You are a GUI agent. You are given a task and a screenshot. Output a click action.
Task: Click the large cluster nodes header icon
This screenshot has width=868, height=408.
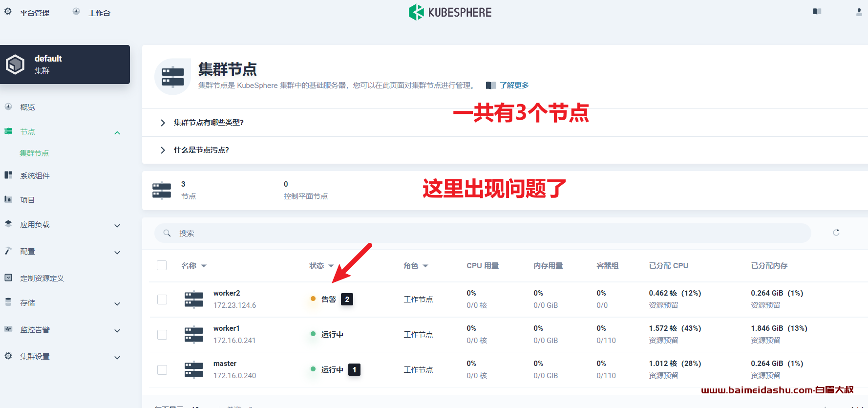click(x=173, y=77)
